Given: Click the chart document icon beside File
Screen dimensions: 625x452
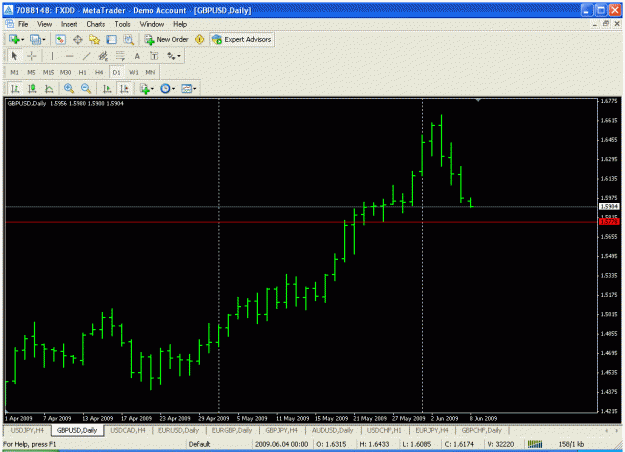Looking at the screenshot, I should 9,24.
